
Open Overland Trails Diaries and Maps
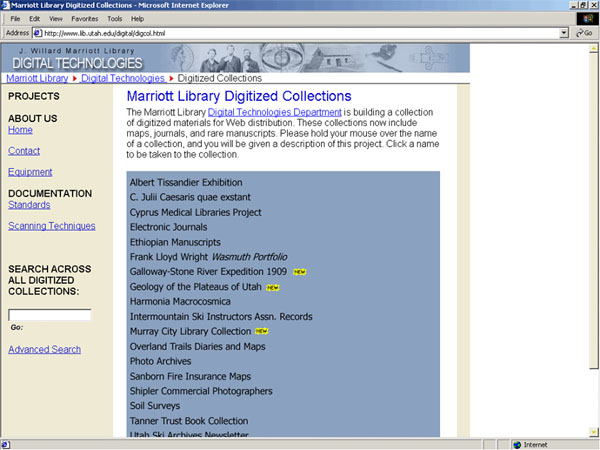pyautogui.click(x=197, y=347)
